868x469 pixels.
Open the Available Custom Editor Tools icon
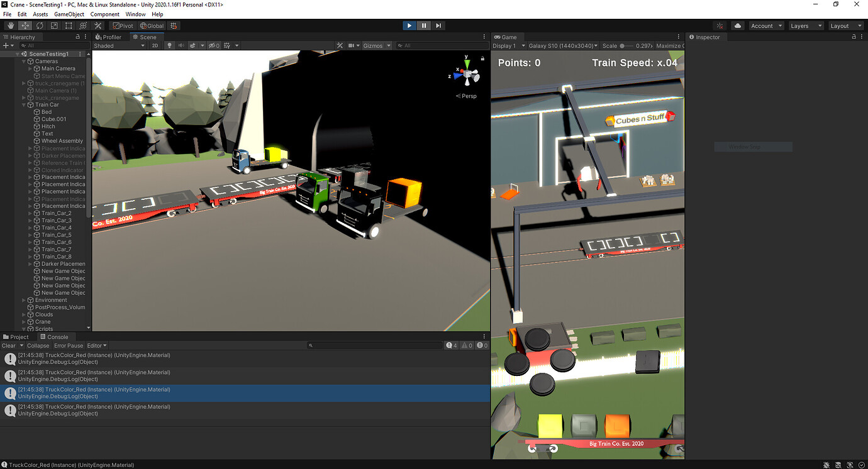coord(97,25)
